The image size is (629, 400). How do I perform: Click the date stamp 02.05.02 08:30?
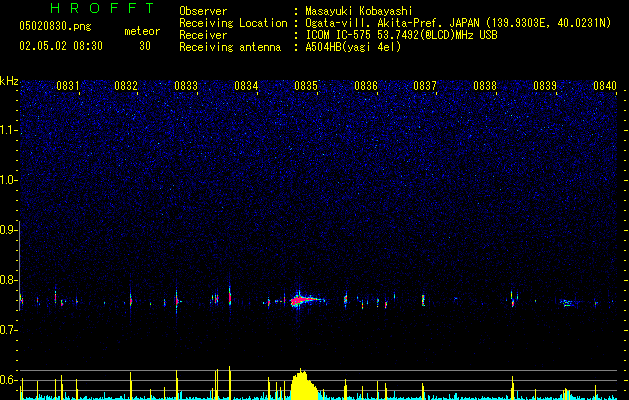click(61, 46)
